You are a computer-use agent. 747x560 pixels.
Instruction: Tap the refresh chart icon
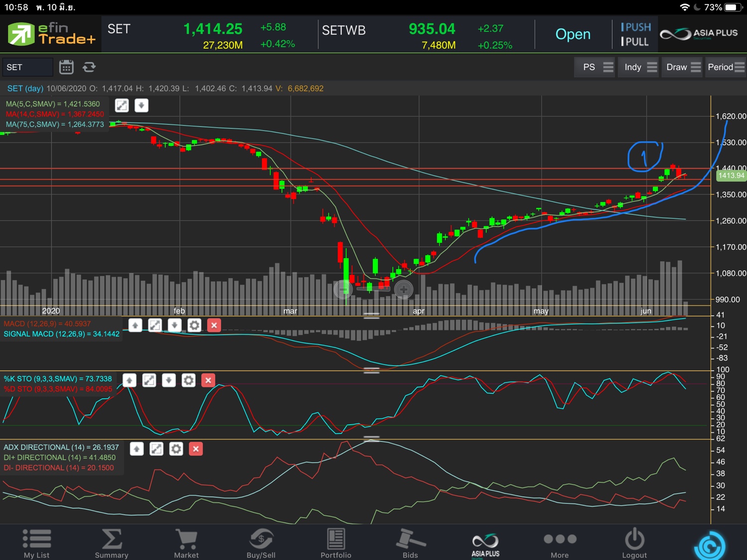[89, 67]
